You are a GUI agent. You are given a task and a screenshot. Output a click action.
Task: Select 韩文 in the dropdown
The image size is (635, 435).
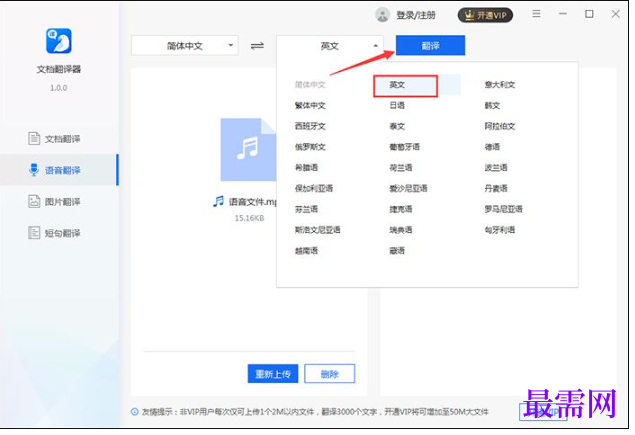pos(492,106)
